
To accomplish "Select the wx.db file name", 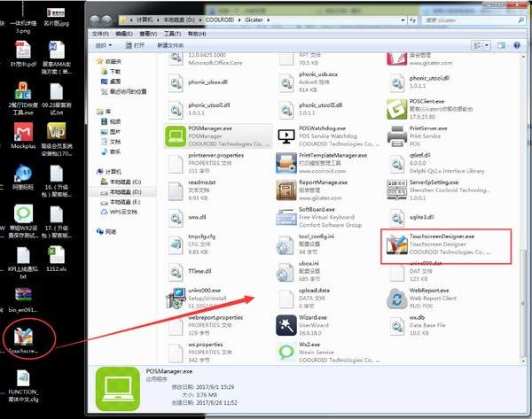I will (x=417, y=317).
